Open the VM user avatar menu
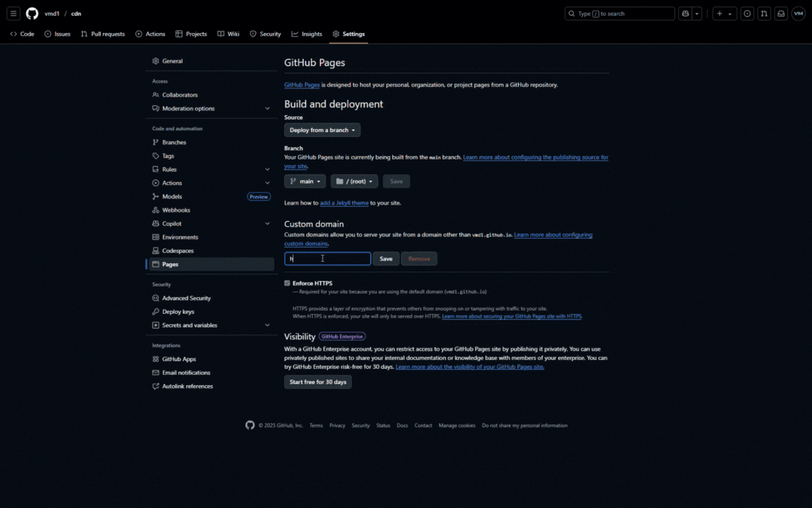This screenshot has width=812, height=508. pos(798,13)
